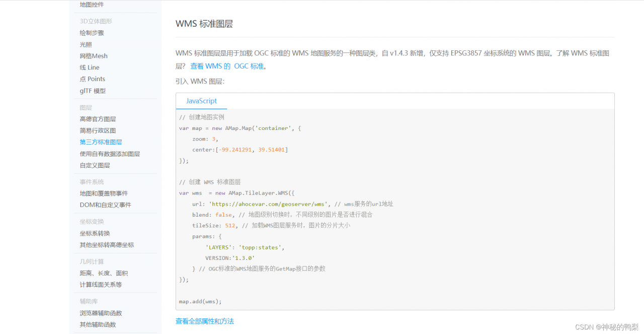Switch to the JavaScript code tab
The height and width of the screenshot is (334, 644).
tap(201, 101)
